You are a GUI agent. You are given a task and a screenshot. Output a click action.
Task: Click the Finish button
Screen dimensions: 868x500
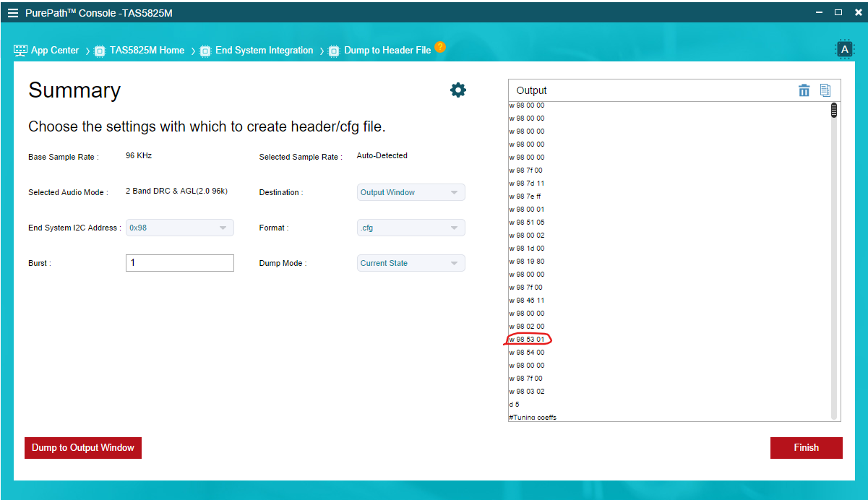[807, 448]
